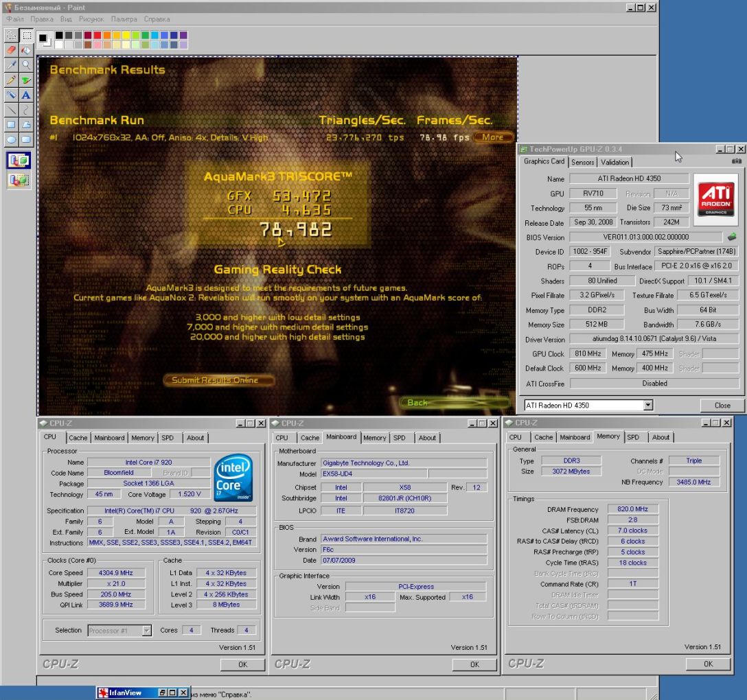Click the GPU Clock value '810 MHz'
The width and height of the screenshot is (747, 700).
point(588,354)
